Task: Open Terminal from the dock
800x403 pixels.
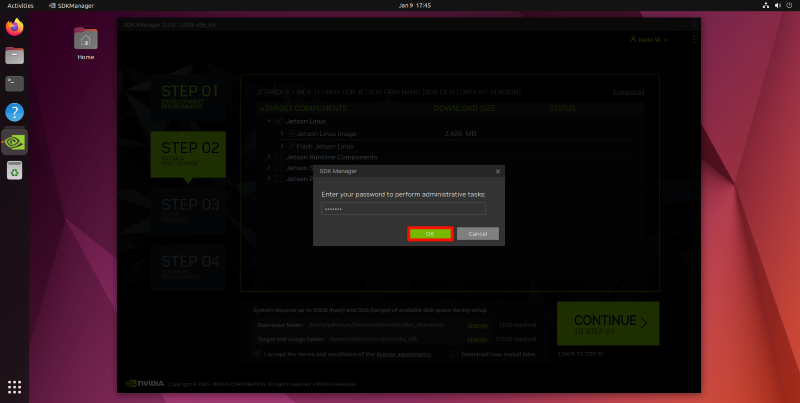Action: pos(14,84)
